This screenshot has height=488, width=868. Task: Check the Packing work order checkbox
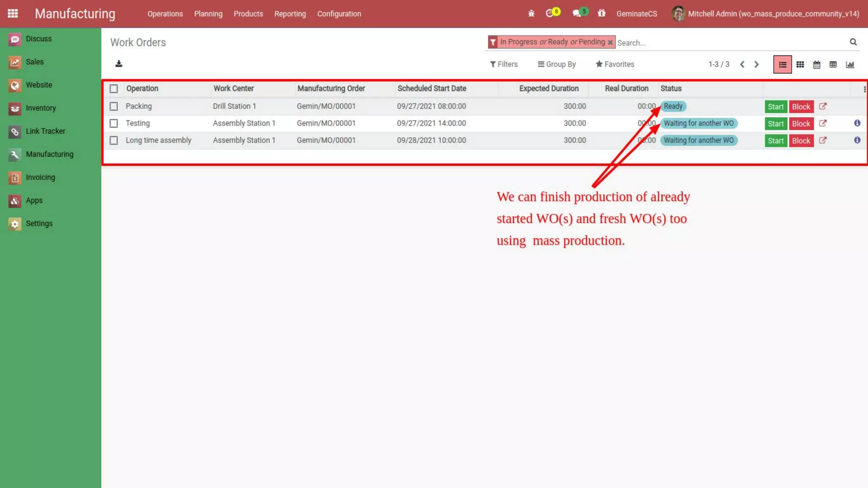tap(114, 106)
